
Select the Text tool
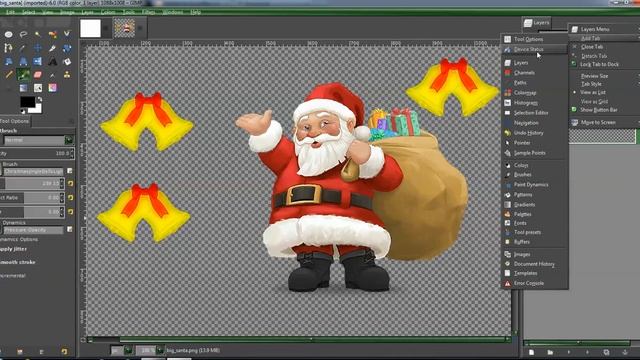(52, 62)
